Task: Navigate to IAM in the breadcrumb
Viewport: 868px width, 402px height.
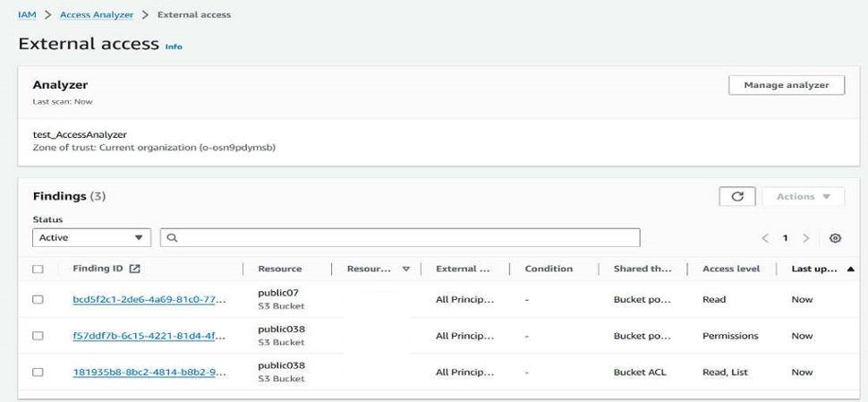Action: [x=27, y=14]
